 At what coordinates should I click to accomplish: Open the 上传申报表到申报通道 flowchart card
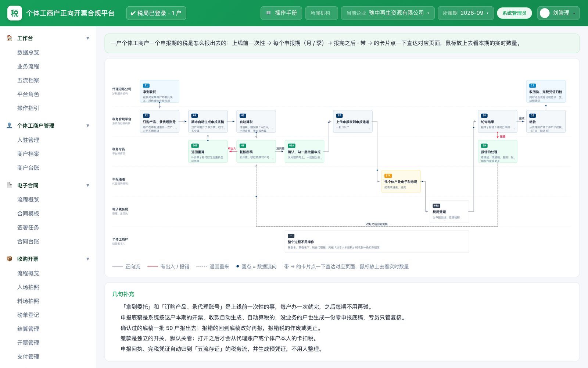click(x=353, y=121)
